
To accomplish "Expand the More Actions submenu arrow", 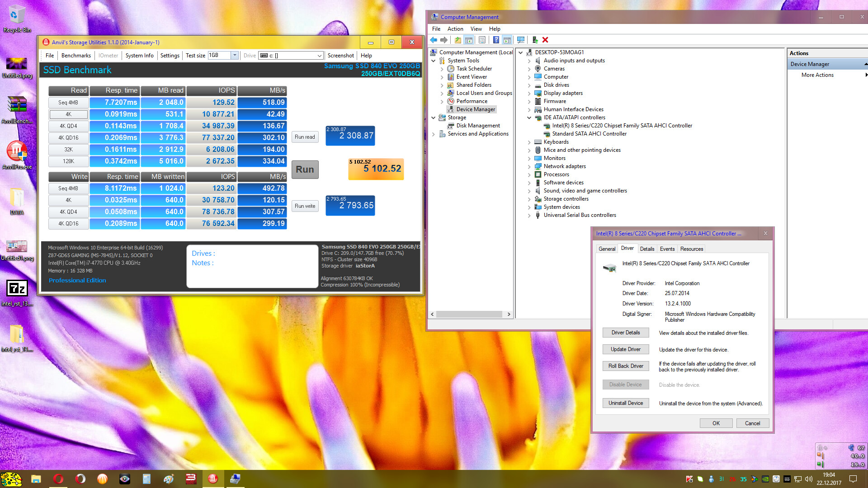I will [866, 75].
